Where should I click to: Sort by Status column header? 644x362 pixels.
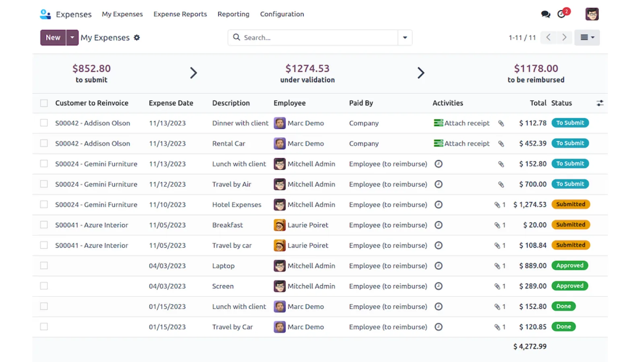pos(561,103)
